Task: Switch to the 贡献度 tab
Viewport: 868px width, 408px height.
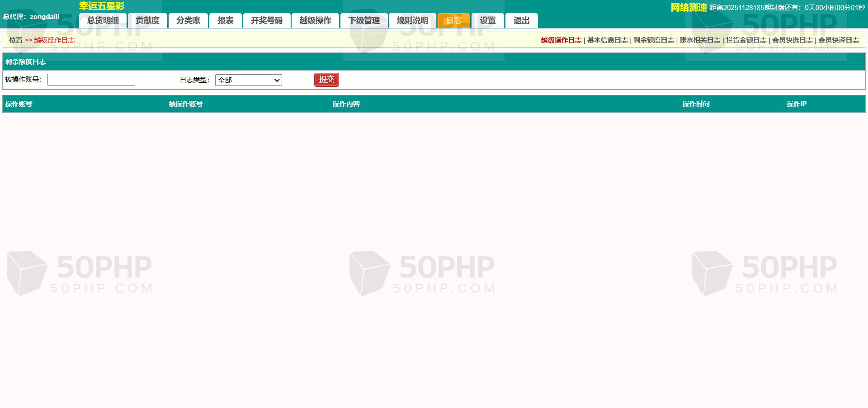Action: pos(147,21)
